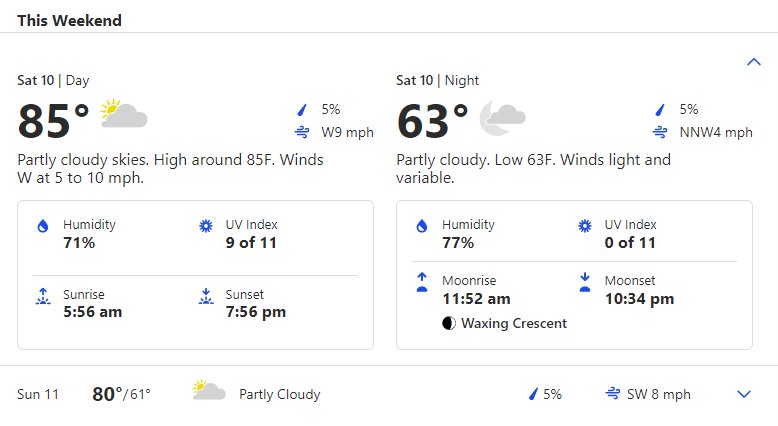Click the Night UV Index sun icon
This screenshot has height=426, width=778.
pyautogui.click(x=585, y=226)
